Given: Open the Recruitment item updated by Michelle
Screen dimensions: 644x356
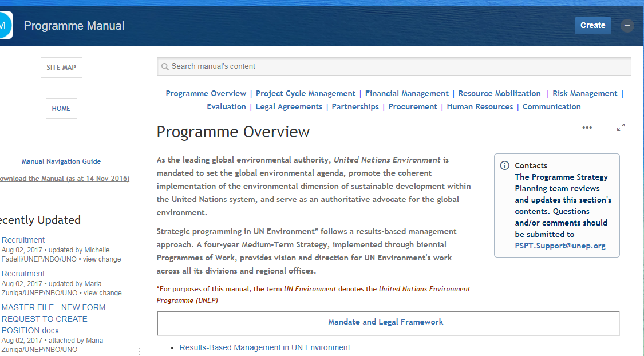Looking at the screenshot, I should pyautogui.click(x=23, y=240).
